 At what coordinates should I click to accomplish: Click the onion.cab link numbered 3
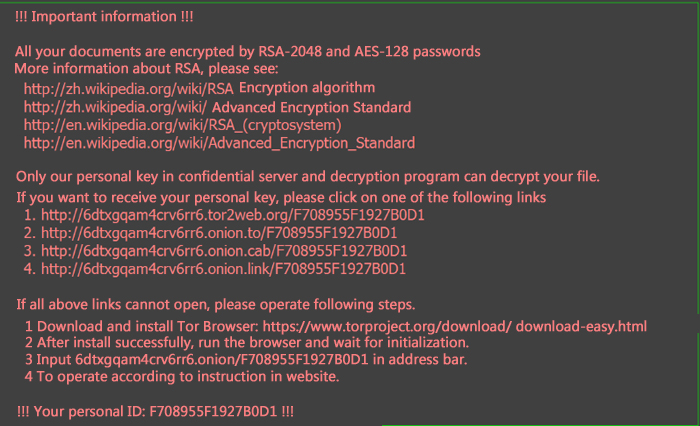point(224,251)
